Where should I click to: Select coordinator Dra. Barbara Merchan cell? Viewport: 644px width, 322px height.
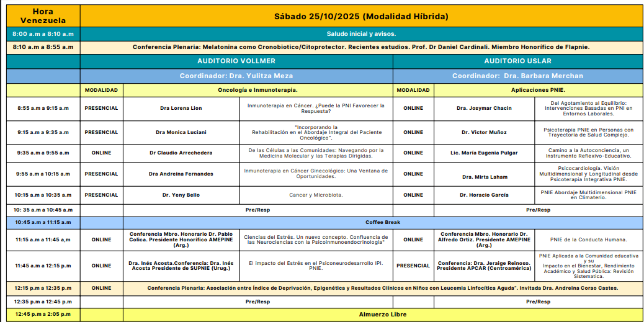pos(517,76)
